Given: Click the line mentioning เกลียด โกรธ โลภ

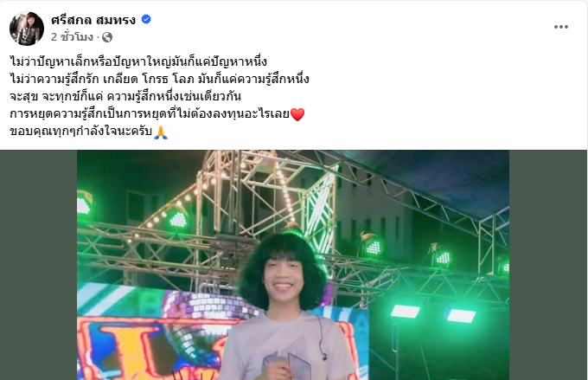Looking at the screenshot, I should pos(159,80).
